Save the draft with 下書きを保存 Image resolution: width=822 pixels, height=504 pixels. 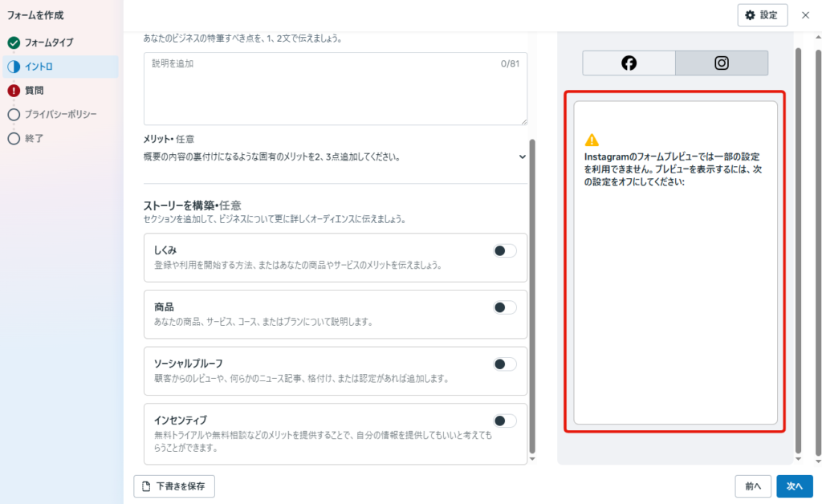pos(174,486)
